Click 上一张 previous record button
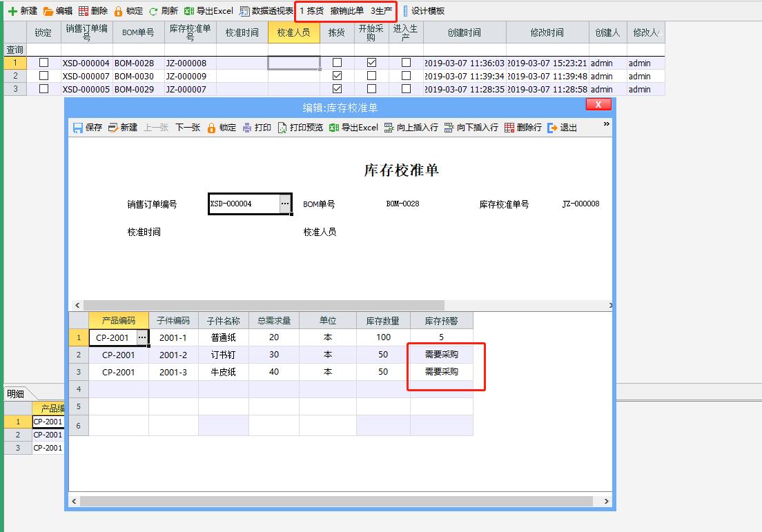 tap(156, 128)
